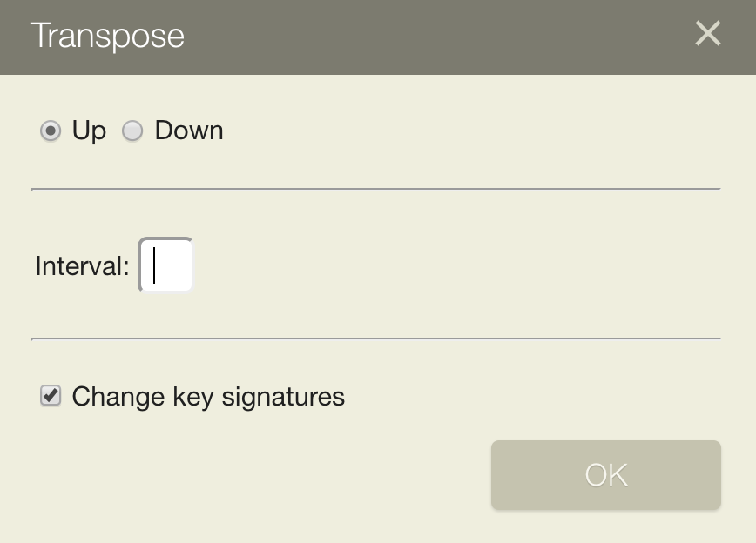
Task: Click the empty header bar beside the title
Action: [x=435, y=36]
